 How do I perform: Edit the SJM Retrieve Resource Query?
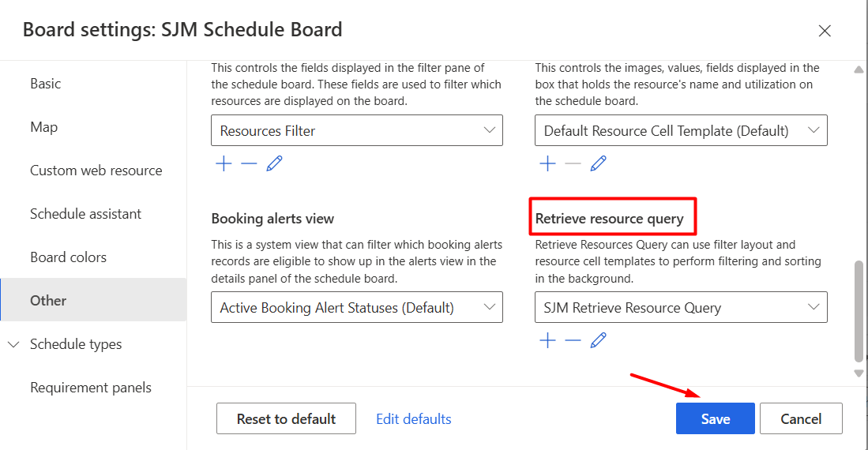(x=599, y=340)
